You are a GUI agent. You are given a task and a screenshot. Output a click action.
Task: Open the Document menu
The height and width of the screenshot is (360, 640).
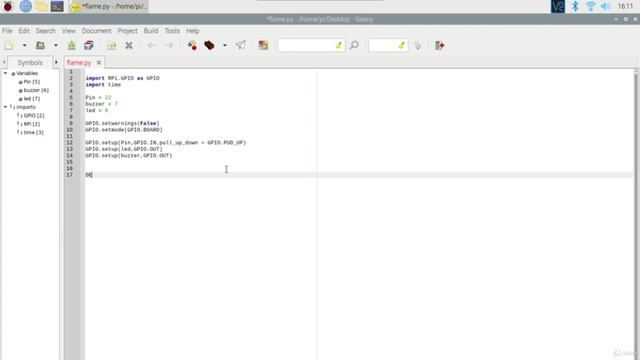96,31
